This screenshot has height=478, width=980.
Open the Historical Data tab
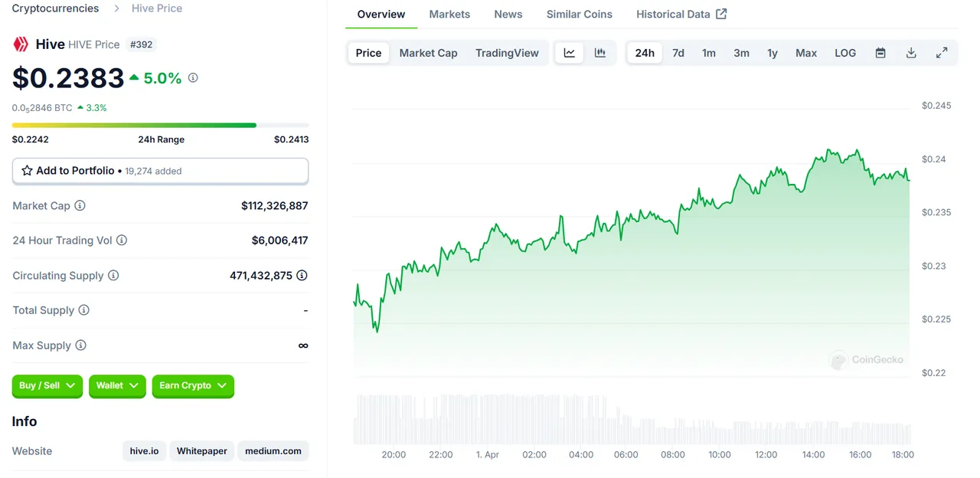coord(681,14)
